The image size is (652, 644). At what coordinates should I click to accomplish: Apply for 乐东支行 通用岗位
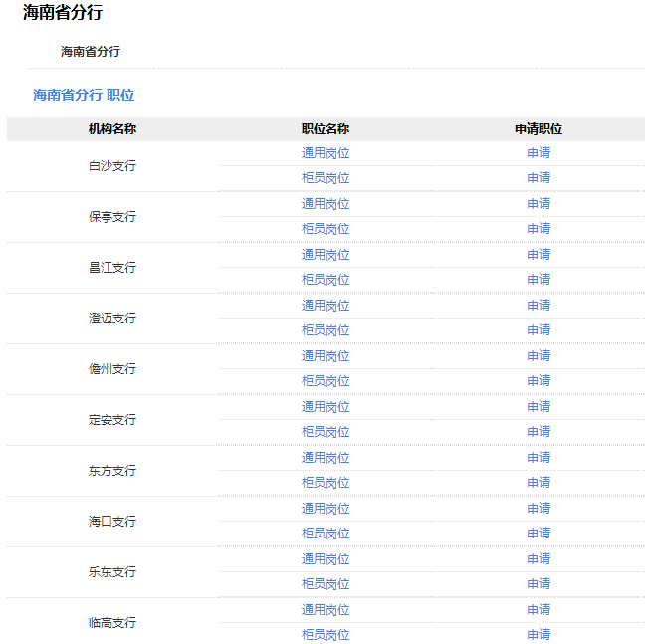(x=539, y=558)
